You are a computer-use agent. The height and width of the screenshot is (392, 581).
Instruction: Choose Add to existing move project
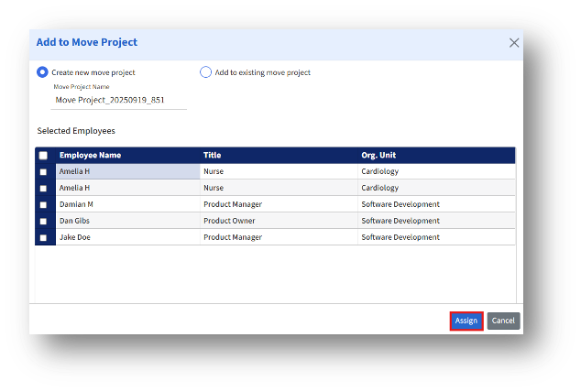click(x=205, y=72)
